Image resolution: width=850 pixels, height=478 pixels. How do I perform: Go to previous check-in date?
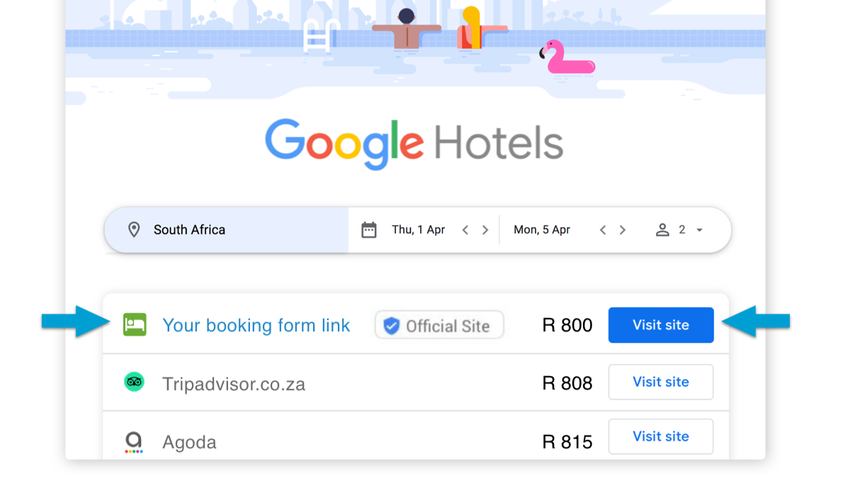coord(465,230)
